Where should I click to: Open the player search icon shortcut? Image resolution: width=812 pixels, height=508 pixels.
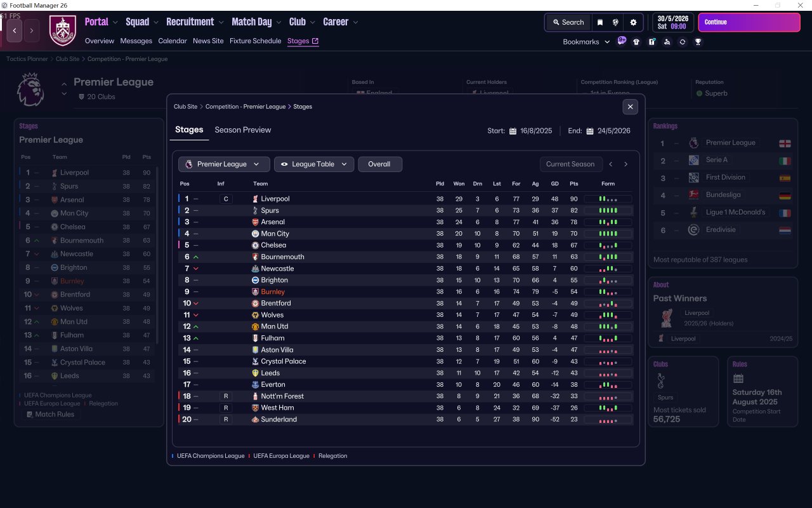point(667,42)
